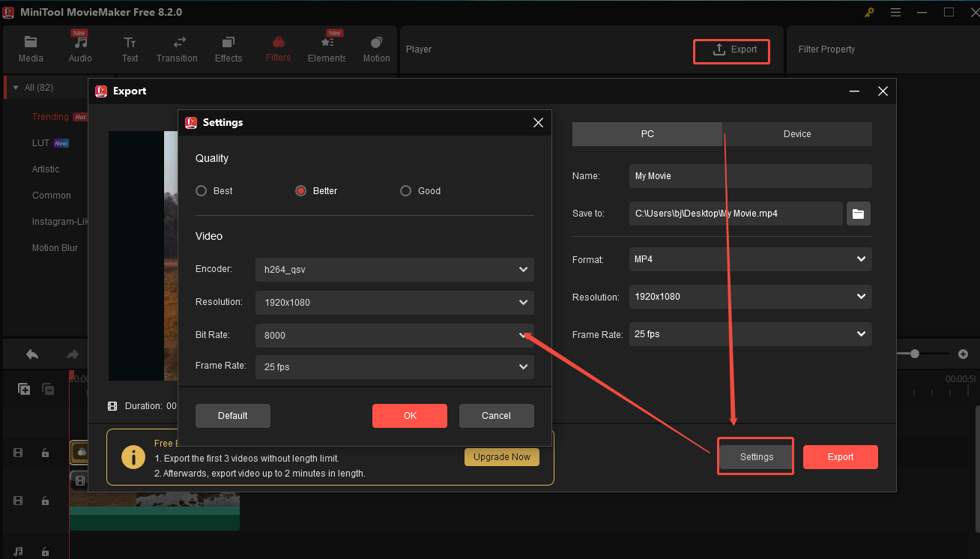Switch to the PC export tab
The image size is (980, 559).
click(647, 134)
